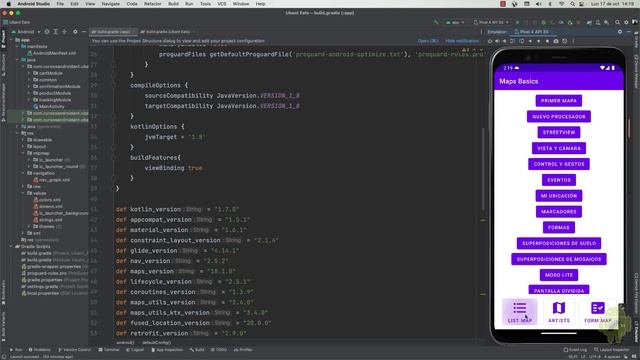
Task: Click the emulator back triangle icon
Action: click(530, 41)
